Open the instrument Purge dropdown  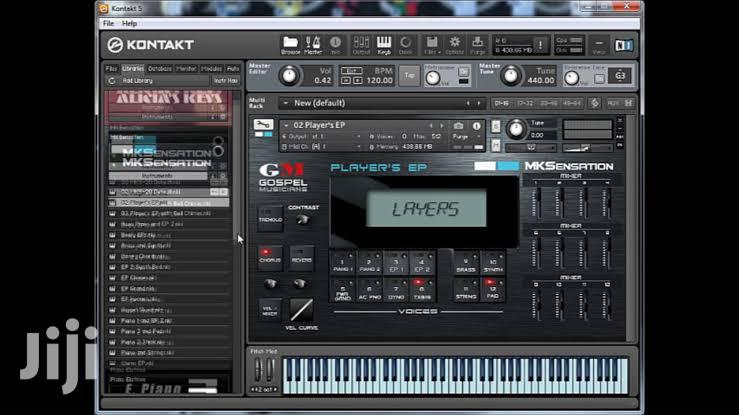point(467,137)
